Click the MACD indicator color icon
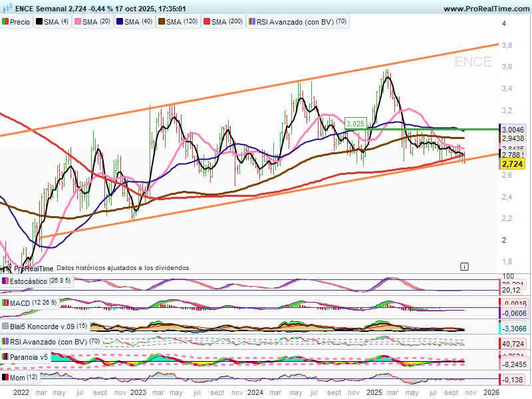The height and width of the screenshot is (399, 532). [5, 303]
